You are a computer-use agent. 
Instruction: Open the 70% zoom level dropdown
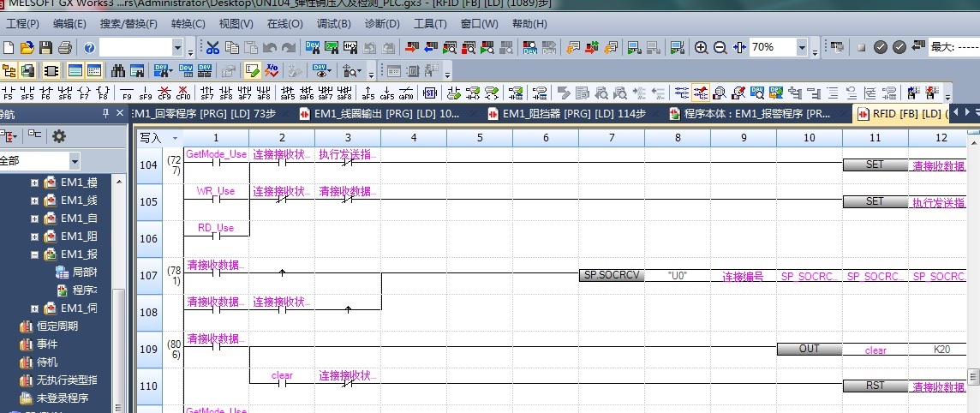pos(802,48)
